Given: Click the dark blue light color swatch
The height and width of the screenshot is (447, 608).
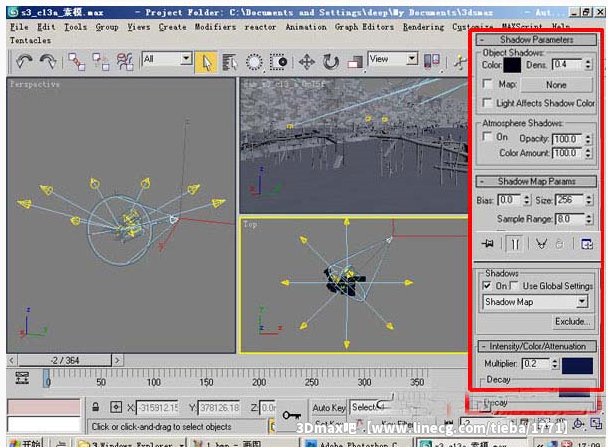Looking at the screenshot, I should pyautogui.click(x=577, y=366).
